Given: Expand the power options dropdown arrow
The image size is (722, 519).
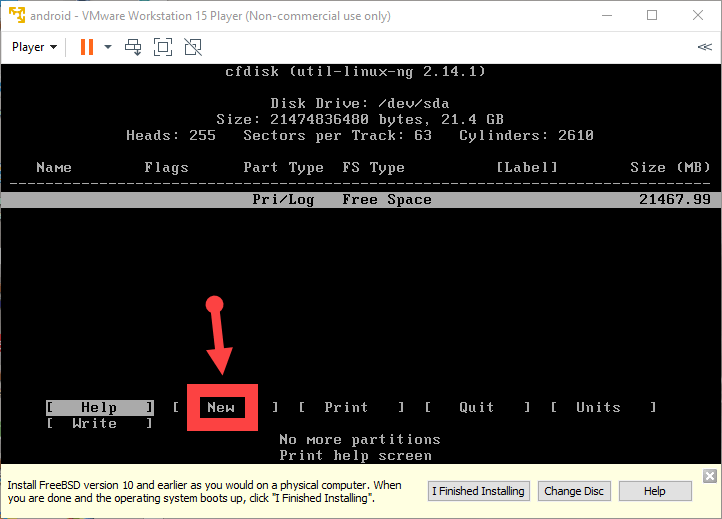Looking at the screenshot, I should pos(107,47).
